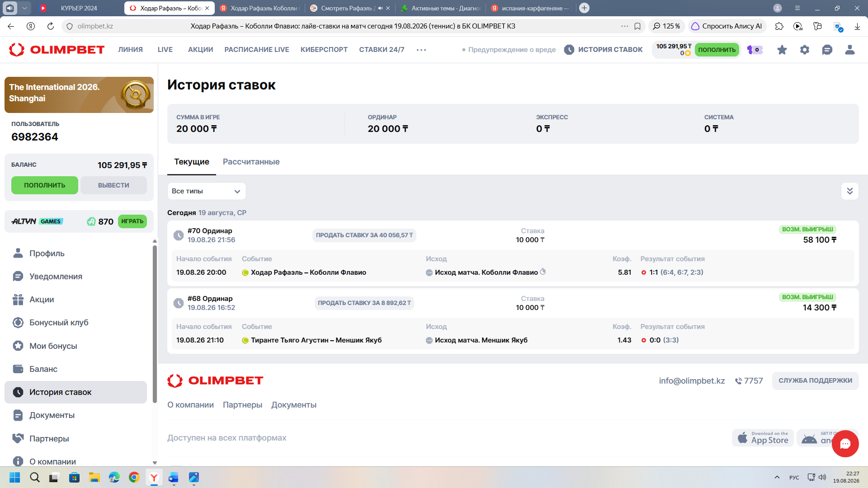The height and width of the screenshot is (488, 868).
Task: Open red live chat bubble
Action: point(845,444)
